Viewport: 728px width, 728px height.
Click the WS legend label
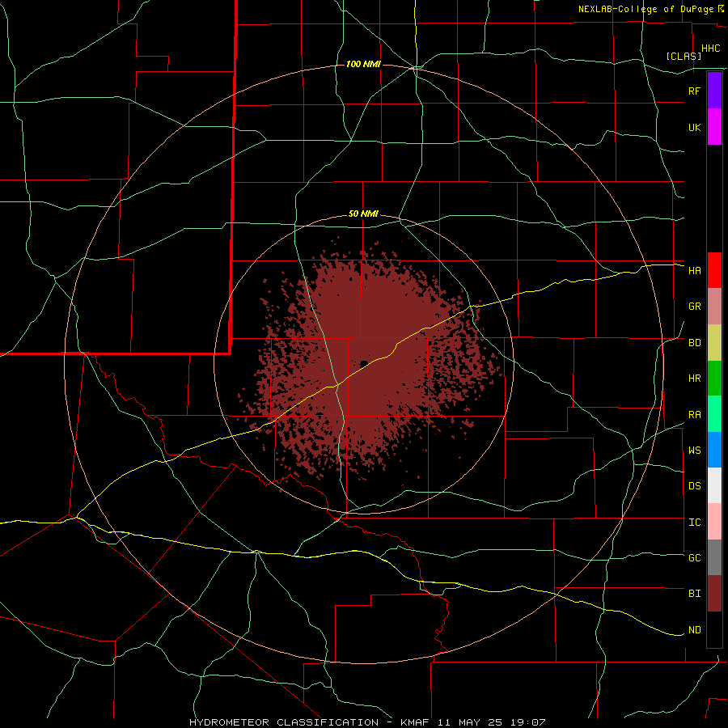point(694,451)
